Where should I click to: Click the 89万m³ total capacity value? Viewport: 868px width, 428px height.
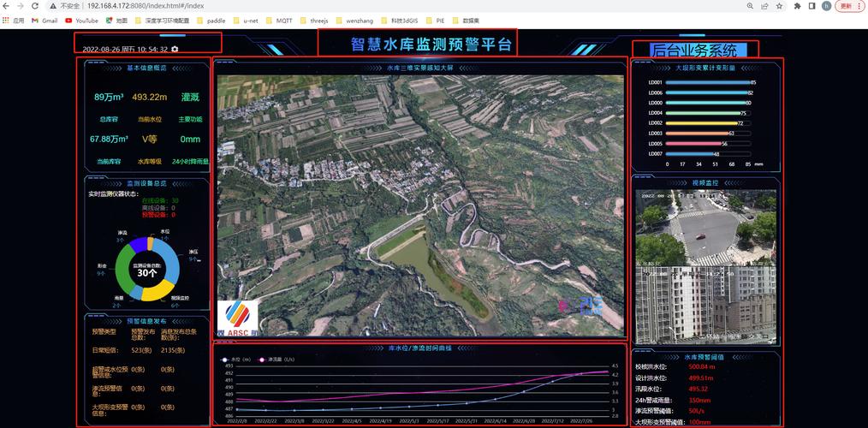tap(109, 97)
